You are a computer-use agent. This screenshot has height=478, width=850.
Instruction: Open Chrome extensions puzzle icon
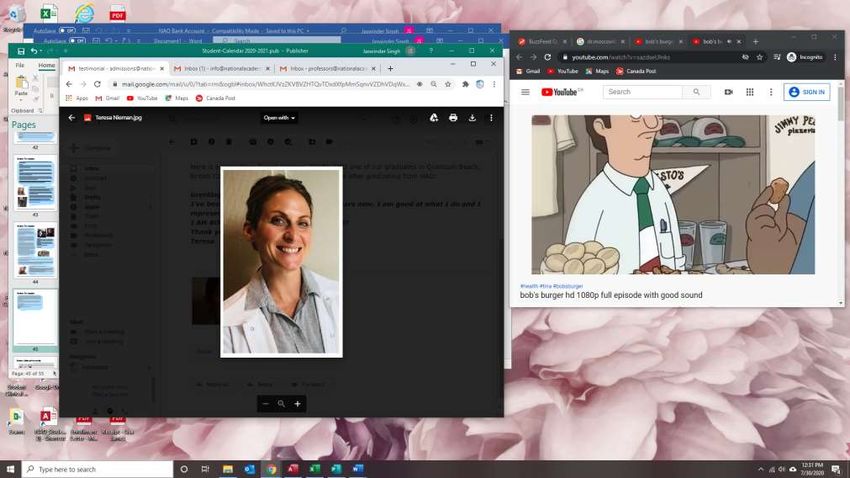click(x=465, y=84)
